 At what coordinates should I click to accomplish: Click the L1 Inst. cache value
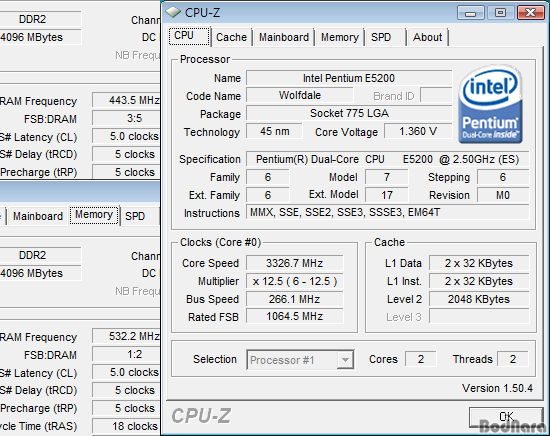[x=479, y=281]
